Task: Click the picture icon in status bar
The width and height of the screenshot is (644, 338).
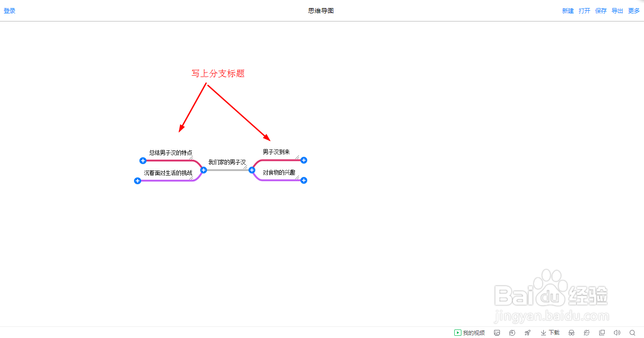Action: [x=497, y=333]
